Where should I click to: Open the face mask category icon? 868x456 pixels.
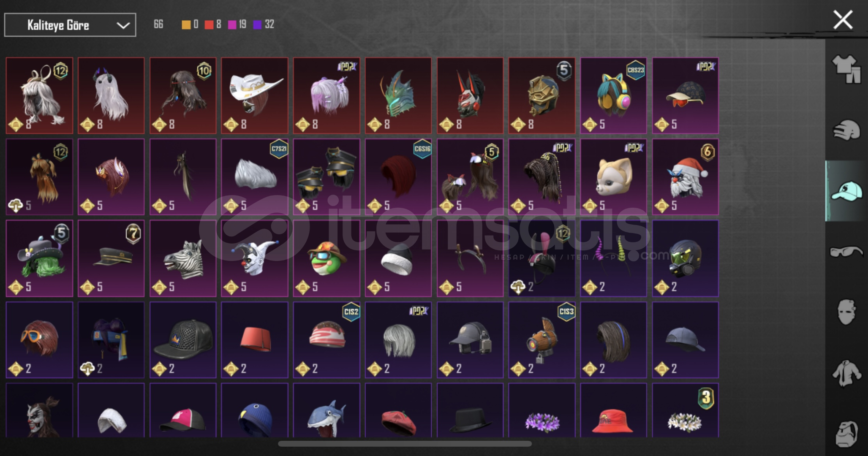(847, 312)
